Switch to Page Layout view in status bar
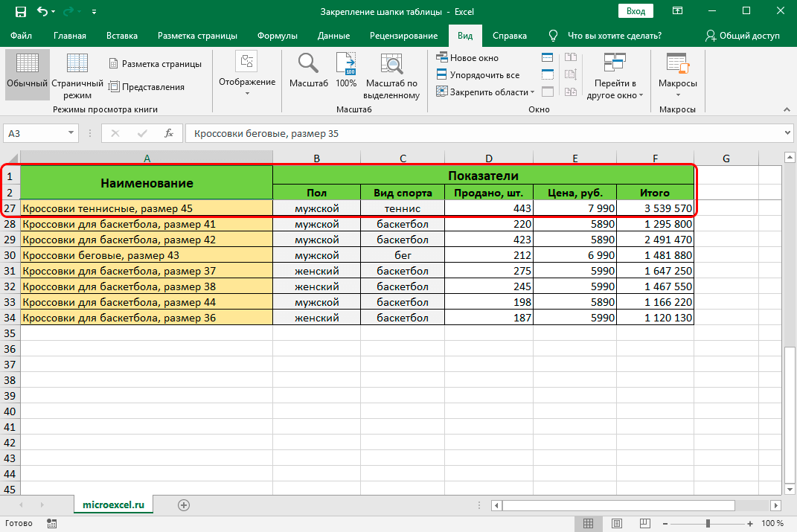 click(617, 523)
